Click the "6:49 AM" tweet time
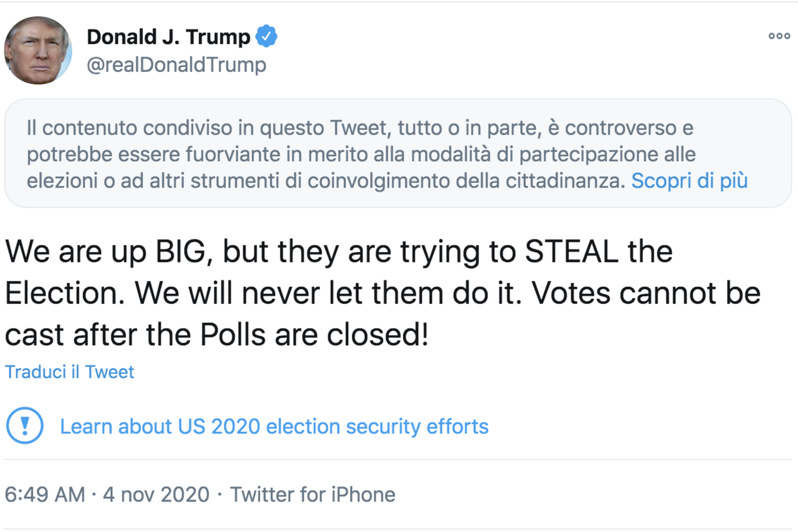 45,495
